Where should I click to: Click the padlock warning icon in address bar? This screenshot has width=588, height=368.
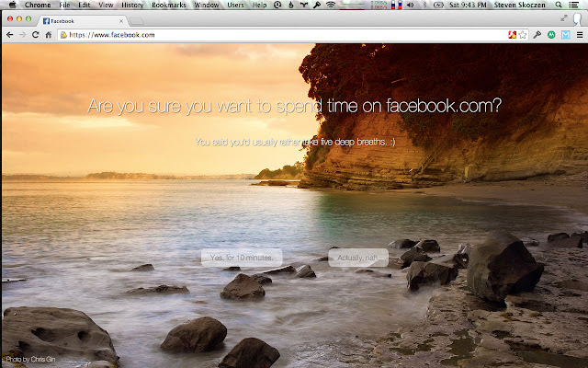pos(63,35)
